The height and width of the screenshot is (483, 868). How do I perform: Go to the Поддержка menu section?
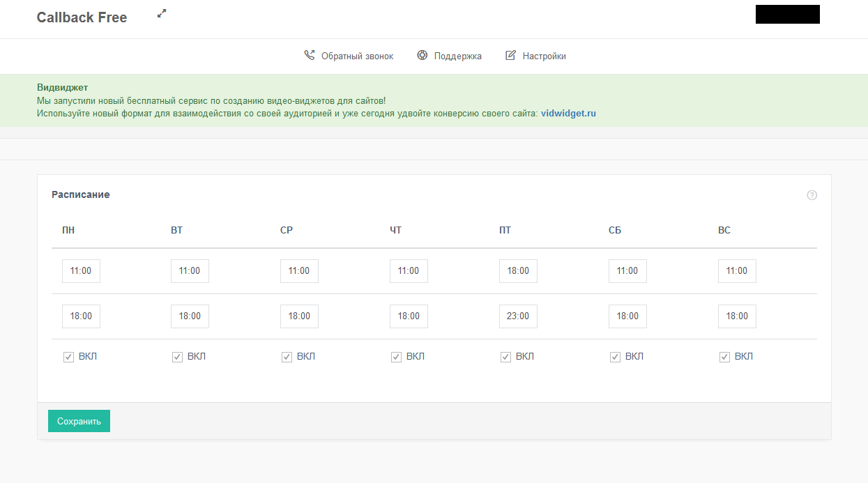pyautogui.click(x=457, y=56)
